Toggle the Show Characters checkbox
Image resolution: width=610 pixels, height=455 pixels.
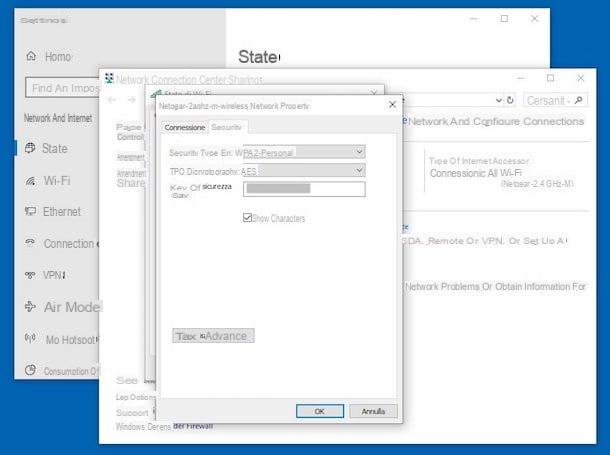[x=247, y=217]
